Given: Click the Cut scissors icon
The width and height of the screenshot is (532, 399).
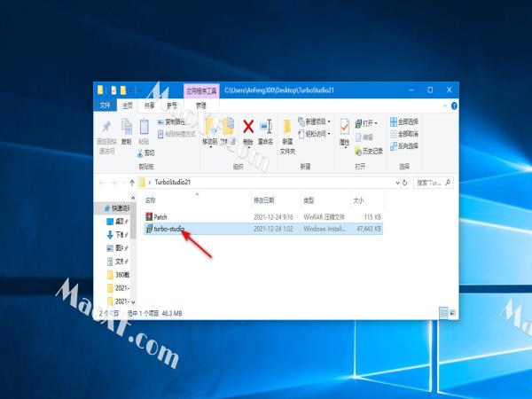Looking at the screenshot, I should tap(140, 153).
